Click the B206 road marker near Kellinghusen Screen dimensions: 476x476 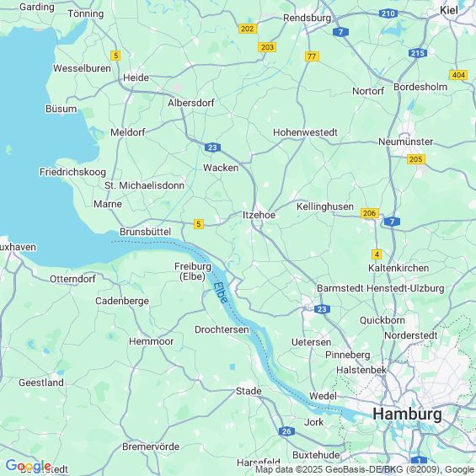pyautogui.click(x=370, y=213)
